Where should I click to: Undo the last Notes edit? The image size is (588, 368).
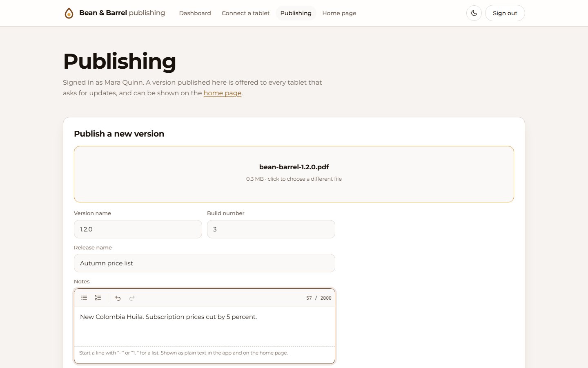(x=118, y=298)
